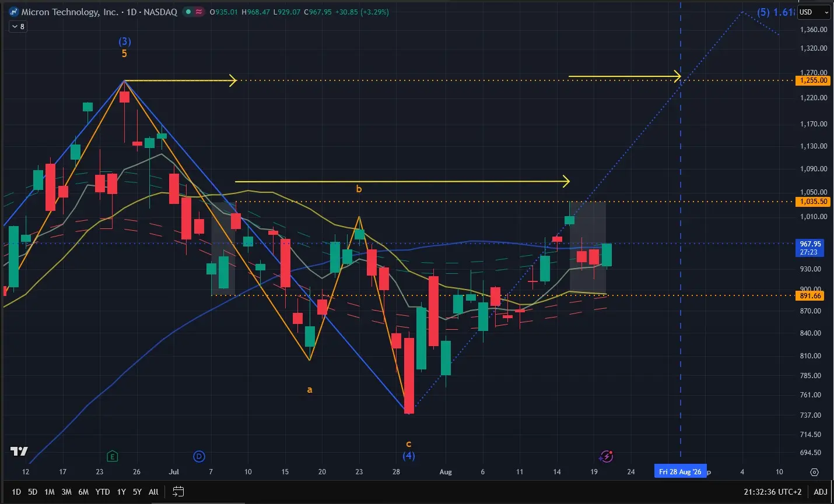
Task: Select the 3M time range
Action: 66,492
